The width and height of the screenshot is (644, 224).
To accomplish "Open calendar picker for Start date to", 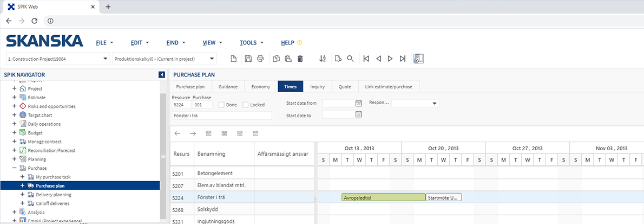I will (x=358, y=114).
